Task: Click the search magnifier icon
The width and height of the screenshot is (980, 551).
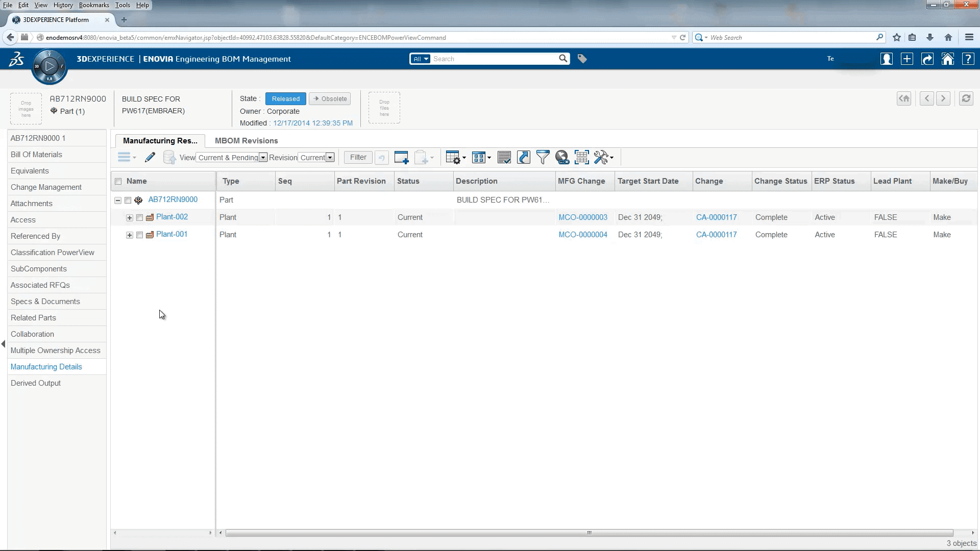Action: coord(563,59)
